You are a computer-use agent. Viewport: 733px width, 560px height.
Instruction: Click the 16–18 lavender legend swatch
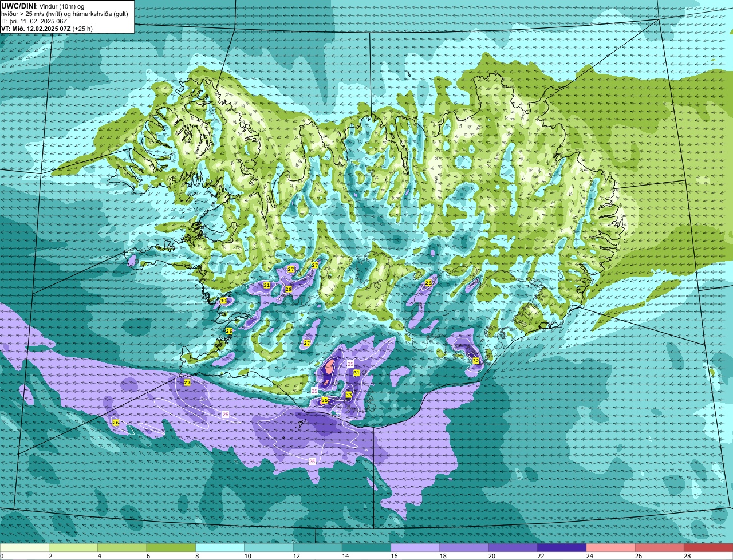tap(415, 548)
